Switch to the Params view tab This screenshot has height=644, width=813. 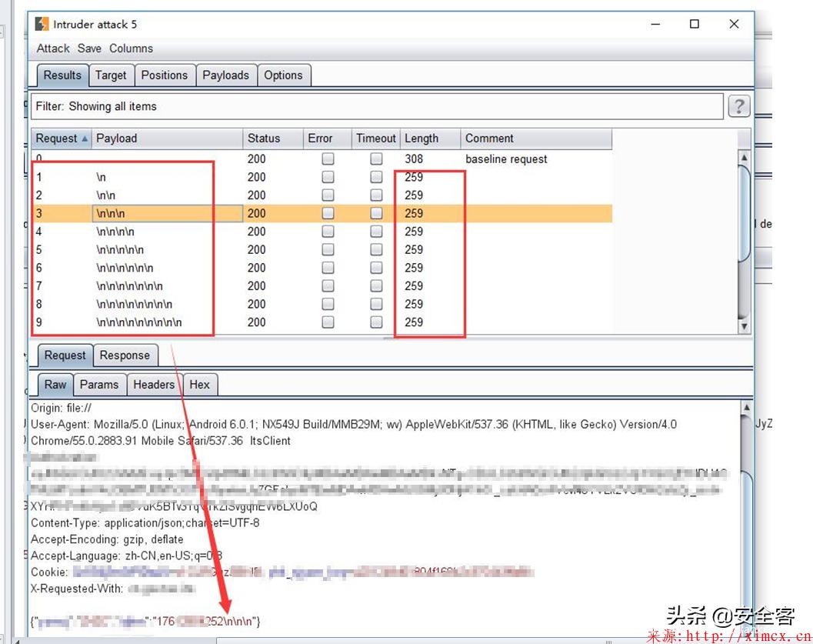pyautogui.click(x=99, y=385)
